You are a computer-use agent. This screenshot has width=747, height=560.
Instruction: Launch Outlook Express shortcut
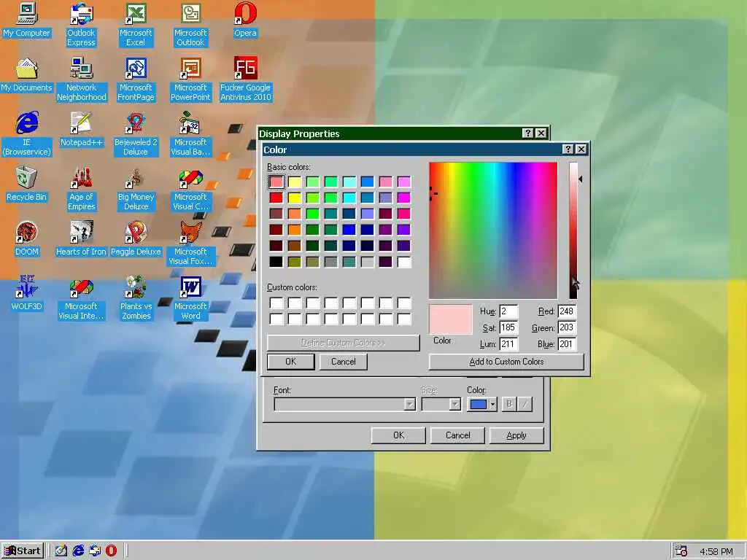click(x=81, y=25)
